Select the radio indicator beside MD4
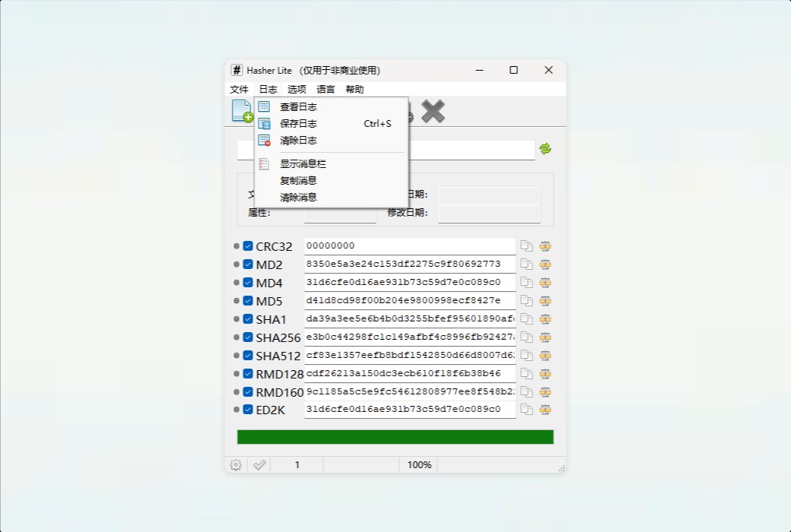791x532 pixels. [x=238, y=282]
